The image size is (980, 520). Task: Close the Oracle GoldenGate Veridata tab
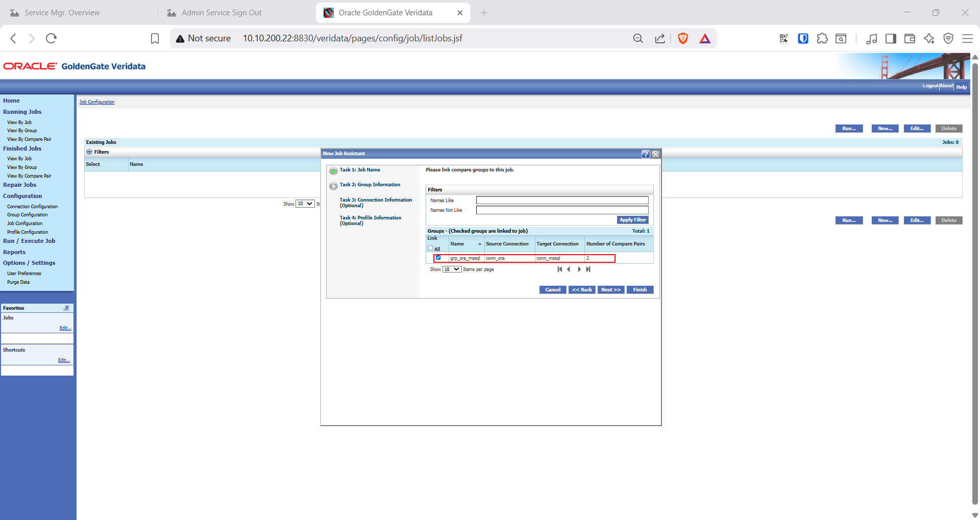coord(460,13)
